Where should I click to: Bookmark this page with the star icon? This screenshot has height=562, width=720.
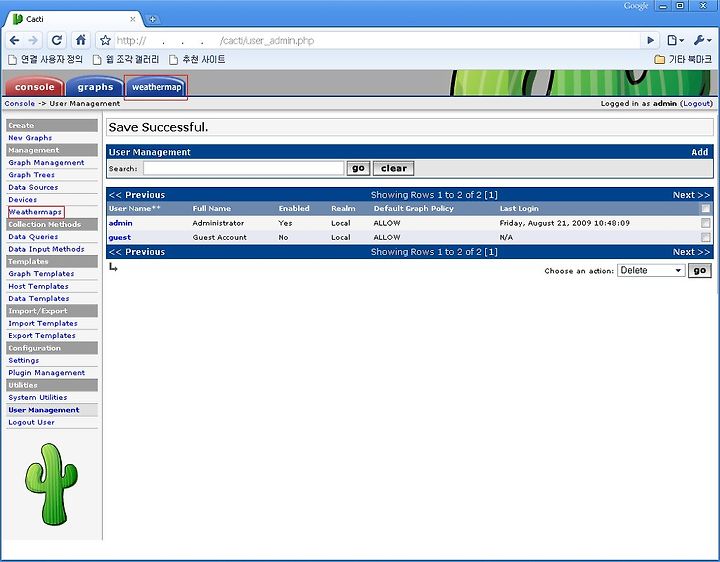[105, 40]
